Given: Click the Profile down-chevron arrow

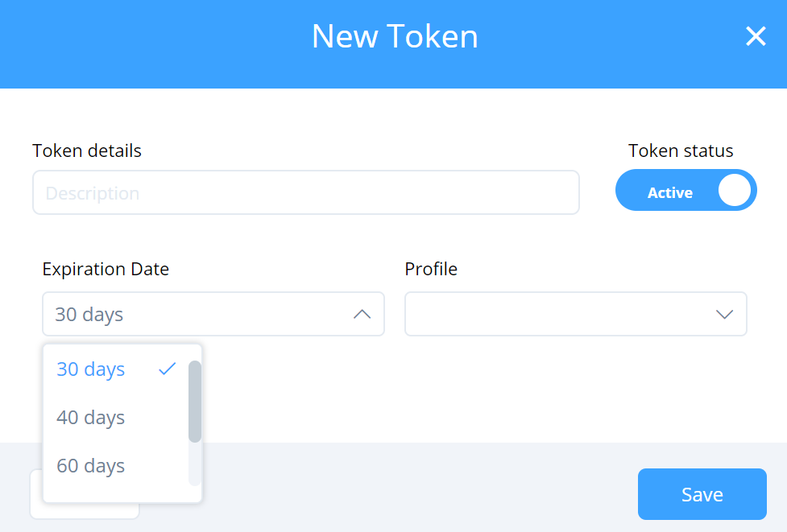Looking at the screenshot, I should point(724,314).
